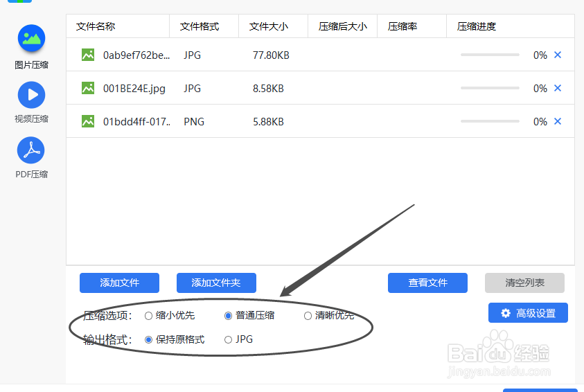Open the PDF压缩 icon in sidebar
Image resolution: width=584 pixels, height=392 pixels.
click(x=31, y=150)
